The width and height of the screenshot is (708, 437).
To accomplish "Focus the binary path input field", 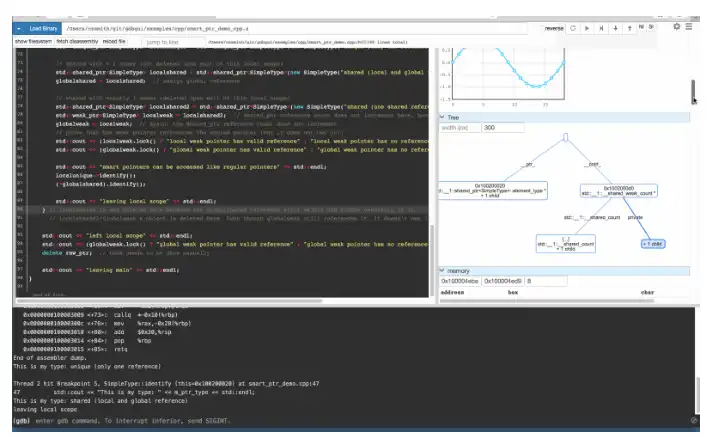I will click(x=293, y=28).
